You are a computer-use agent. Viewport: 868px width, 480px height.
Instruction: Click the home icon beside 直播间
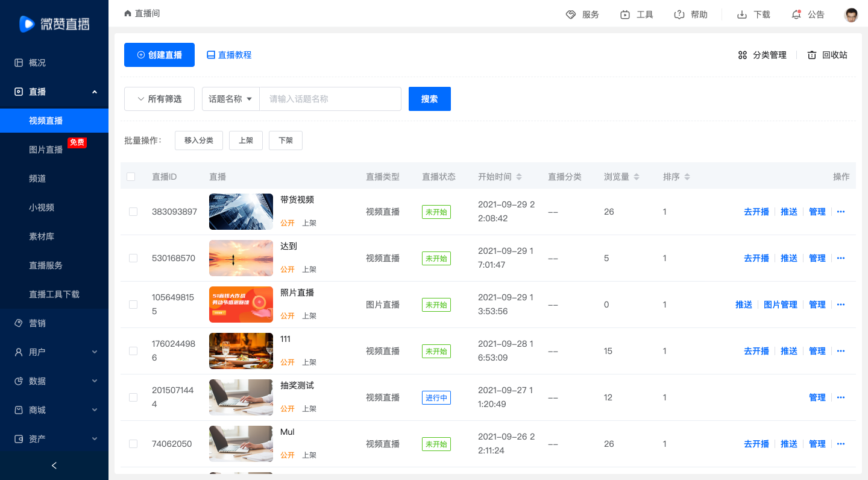[x=127, y=13]
